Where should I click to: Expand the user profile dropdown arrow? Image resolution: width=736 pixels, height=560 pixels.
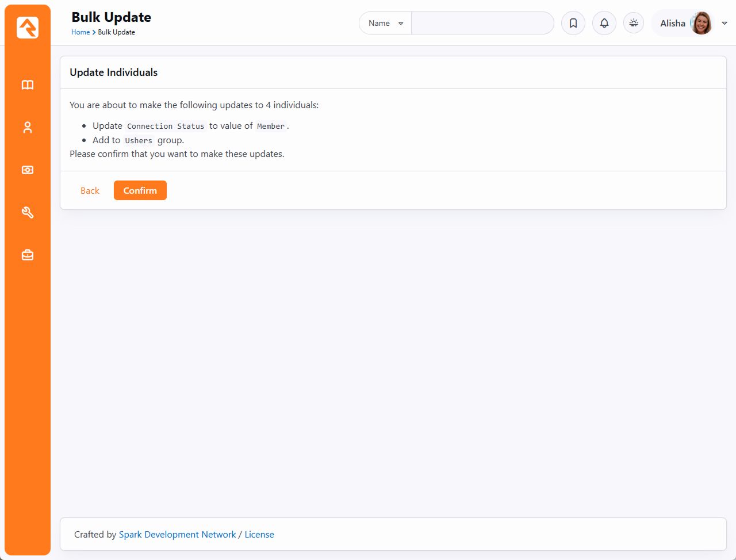pos(724,24)
